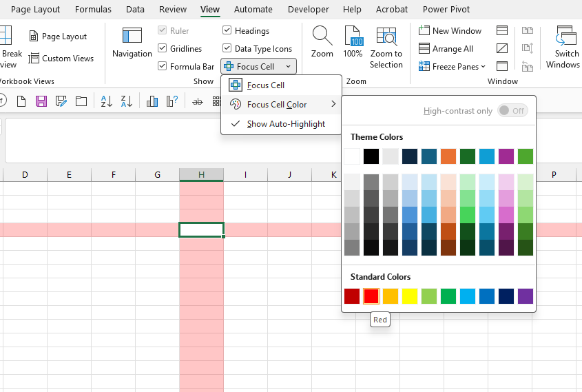Screen dimensions: 582x392
Task: Click Reset Window Position icon
Action: (x=528, y=66)
